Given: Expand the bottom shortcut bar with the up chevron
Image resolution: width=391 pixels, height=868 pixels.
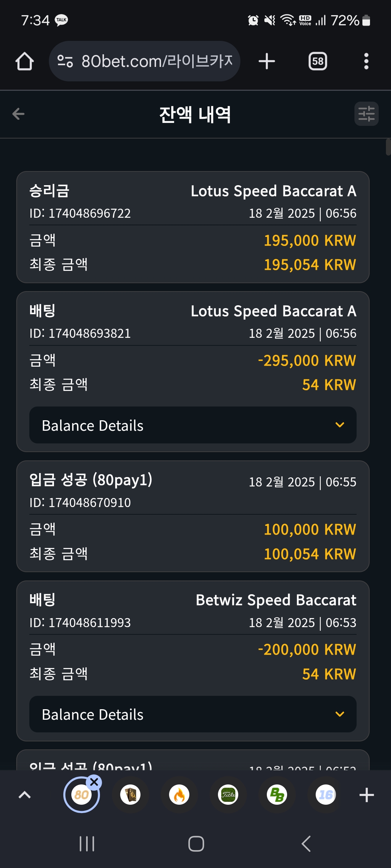Looking at the screenshot, I should [25, 795].
